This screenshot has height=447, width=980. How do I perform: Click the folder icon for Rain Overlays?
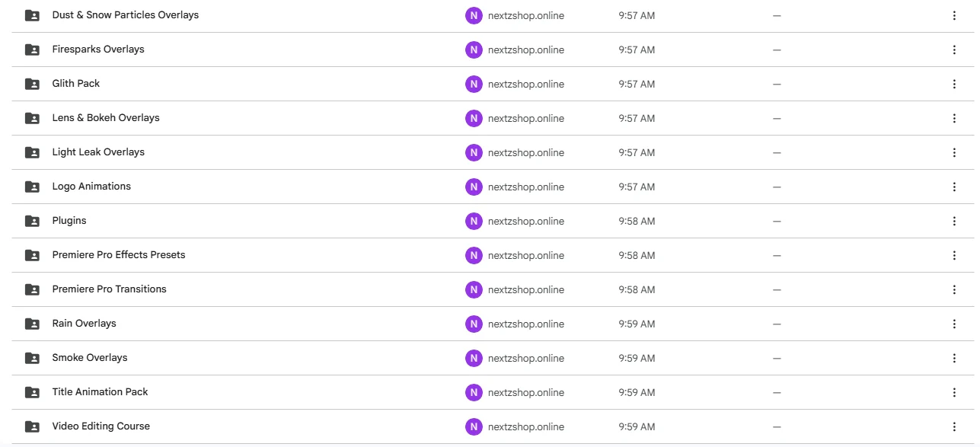pos(31,324)
